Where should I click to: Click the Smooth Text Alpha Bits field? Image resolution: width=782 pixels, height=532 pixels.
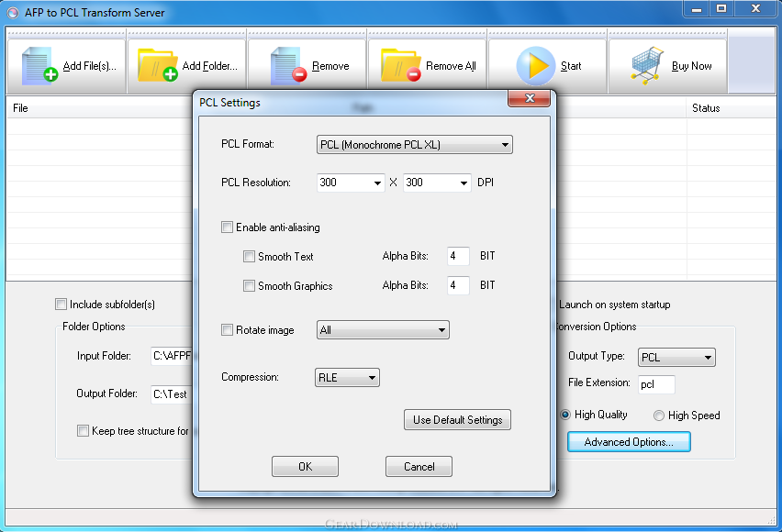click(458, 256)
